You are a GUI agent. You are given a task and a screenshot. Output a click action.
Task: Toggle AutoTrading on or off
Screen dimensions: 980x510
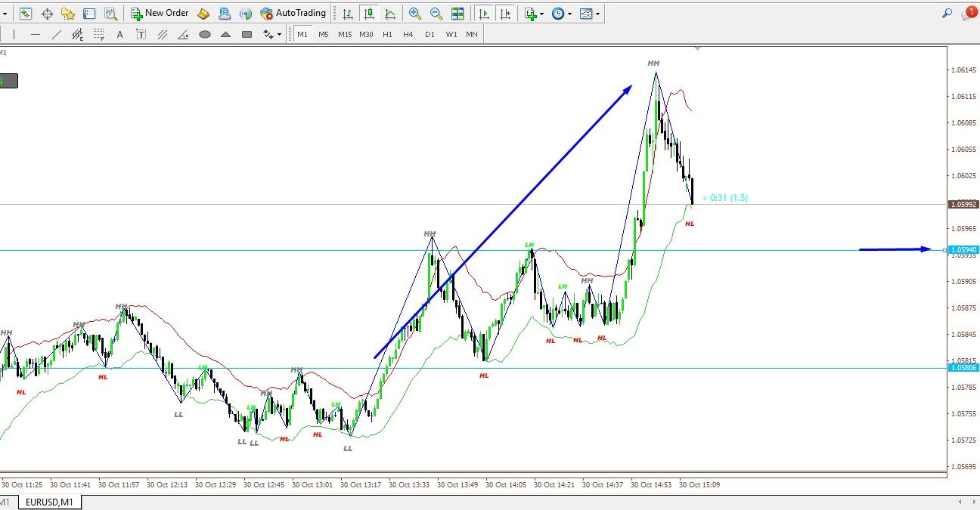[293, 13]
